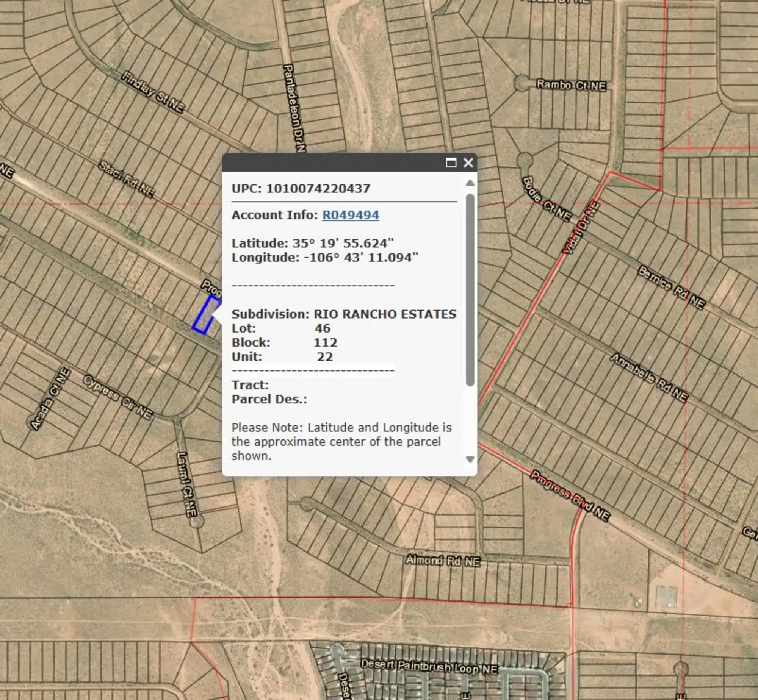The width and height of the screenshot is (758, 700).
Task: Click the Rambo Ct cul-de-sac circle
Action: (x=522, y=82)
